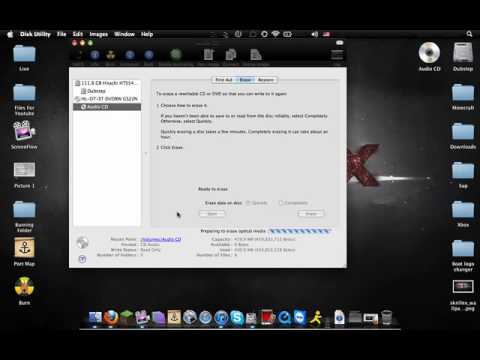Image resolution: width=480 pixels, height=360 pixels.
Task: Click the Burn app desktop icon
Action: (x=24, y=287)
